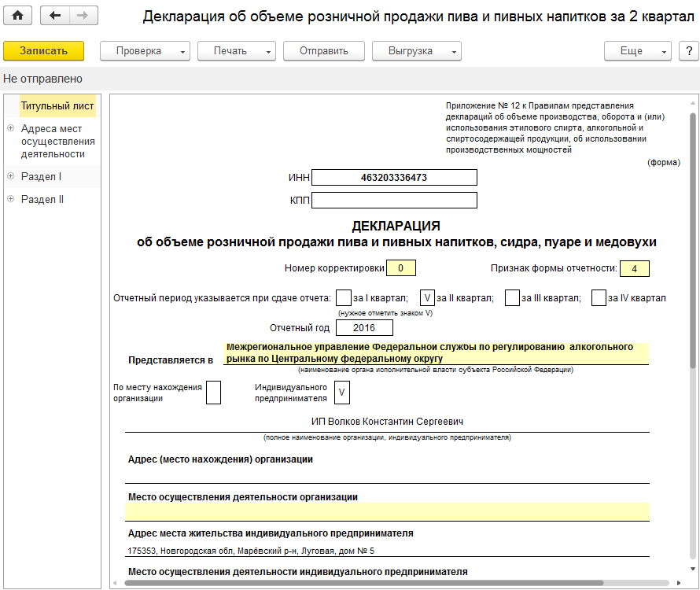Open the Печать dropdown menu
Image resolution: width=700 pixels, height=590 pixels.
(x=237, y=51)
